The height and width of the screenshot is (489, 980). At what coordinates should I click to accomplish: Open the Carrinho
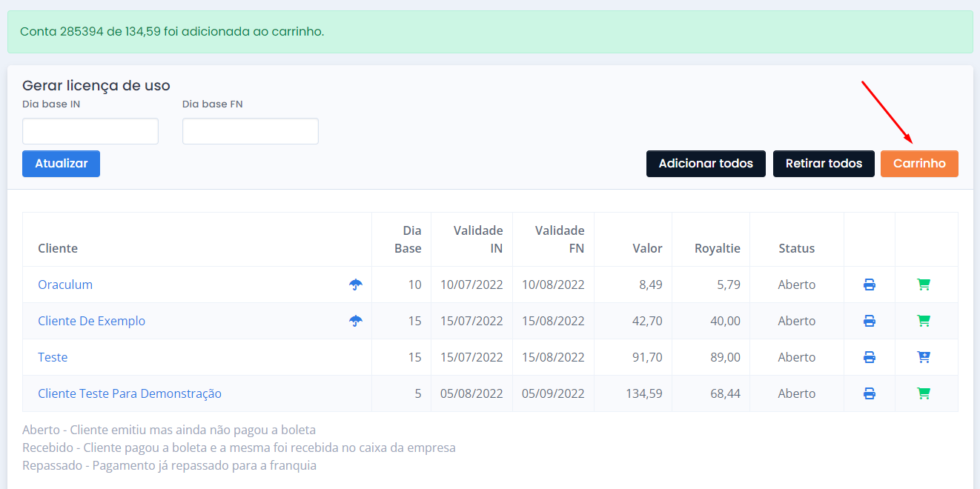919,164
